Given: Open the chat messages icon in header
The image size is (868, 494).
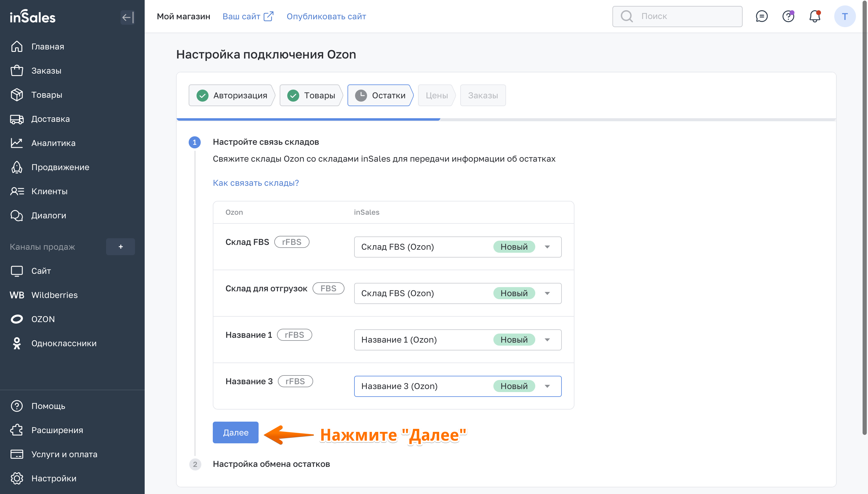Looking at the screenshot, I should point(762,16).
